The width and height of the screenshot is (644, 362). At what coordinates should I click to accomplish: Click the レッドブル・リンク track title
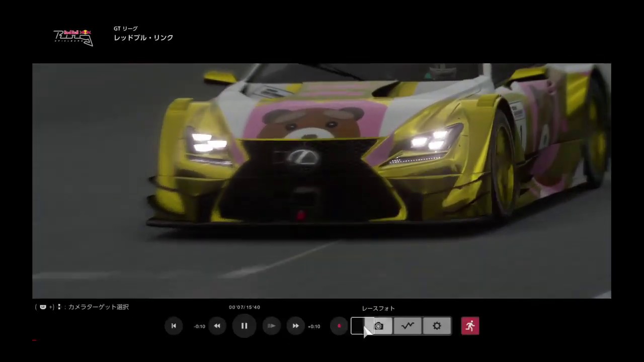point(143,38)
